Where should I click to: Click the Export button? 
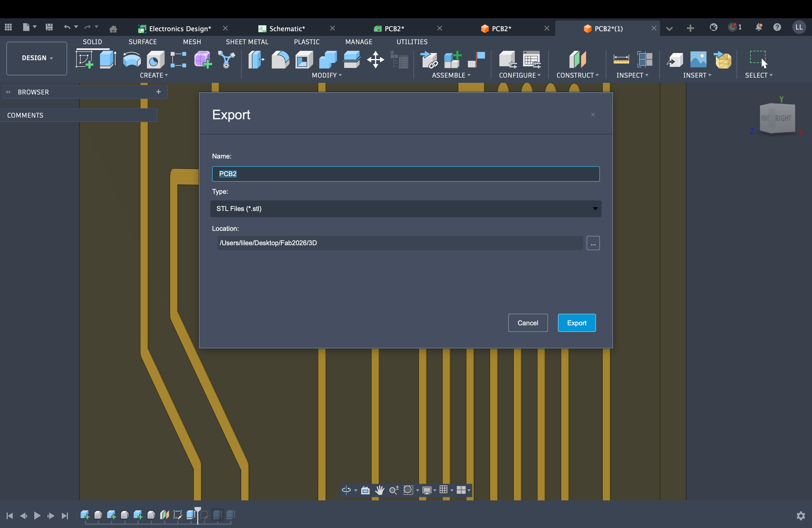click(x=576, y=323)
